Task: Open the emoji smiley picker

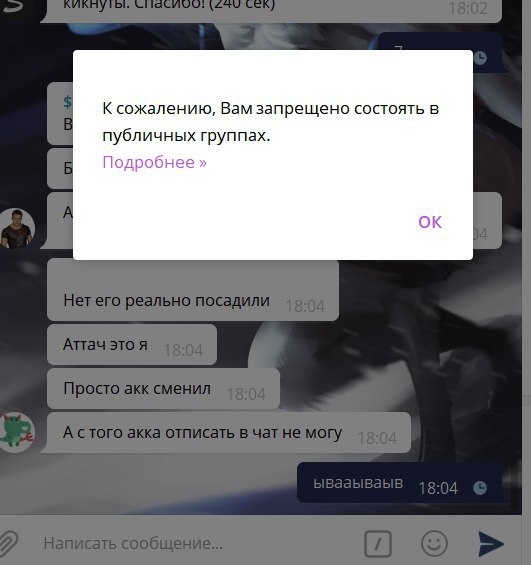Action: [434, 543]
